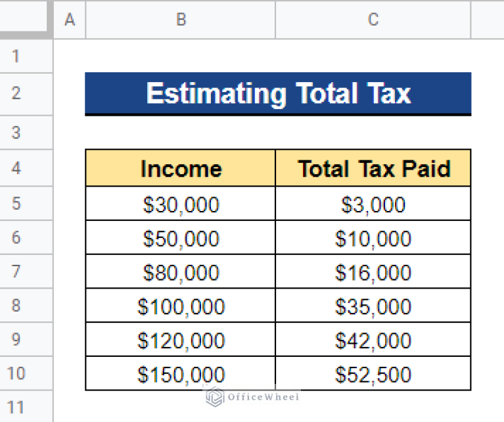Click the Estimating Total Tax title cell

278,93
